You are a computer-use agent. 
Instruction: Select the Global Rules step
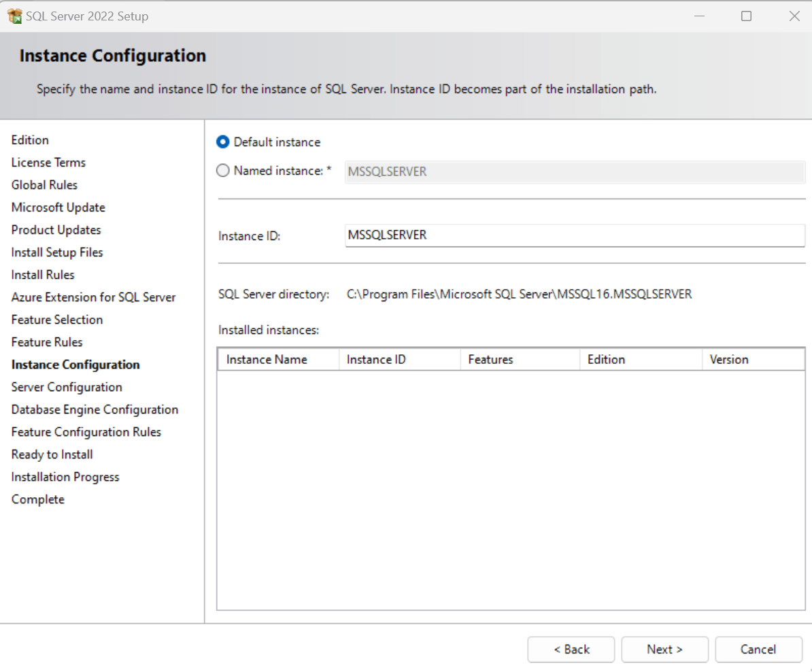[x=44, y=185]
